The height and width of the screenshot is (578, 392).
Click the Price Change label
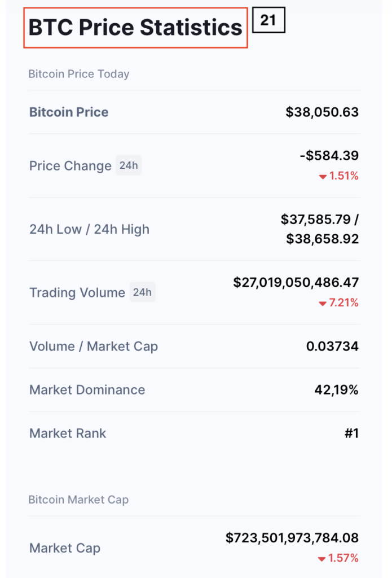(x=71, y=165)
